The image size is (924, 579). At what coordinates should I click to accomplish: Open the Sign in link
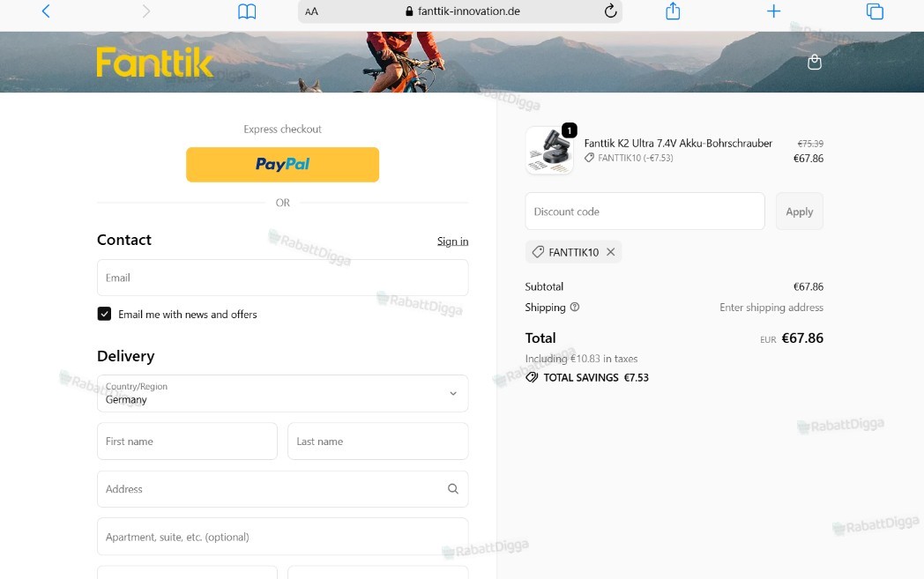pos(452,241)
